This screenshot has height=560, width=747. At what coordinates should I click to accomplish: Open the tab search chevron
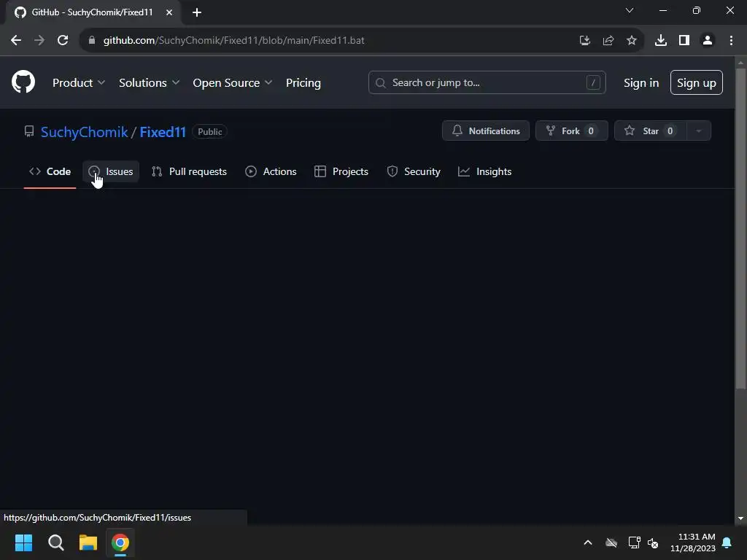pos(630,10)
